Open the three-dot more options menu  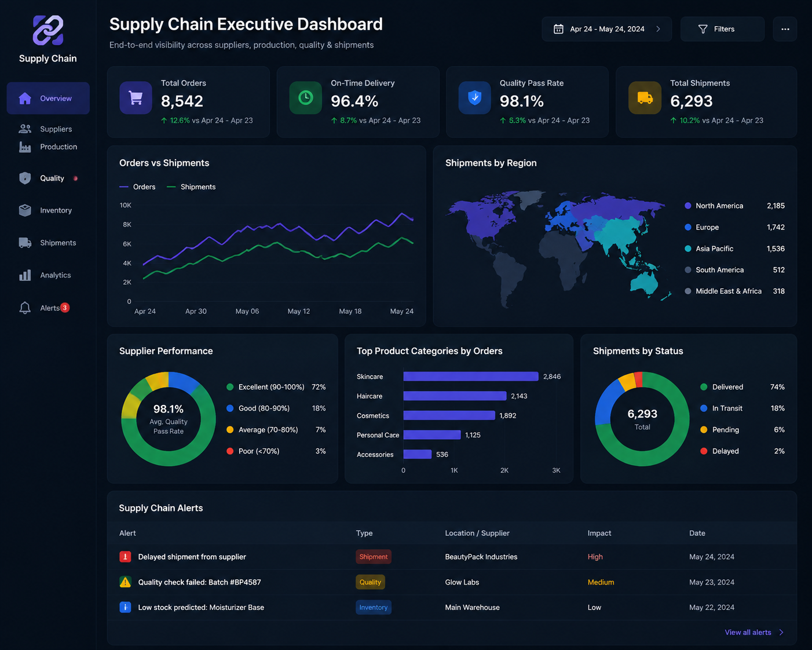pos(785,29)
